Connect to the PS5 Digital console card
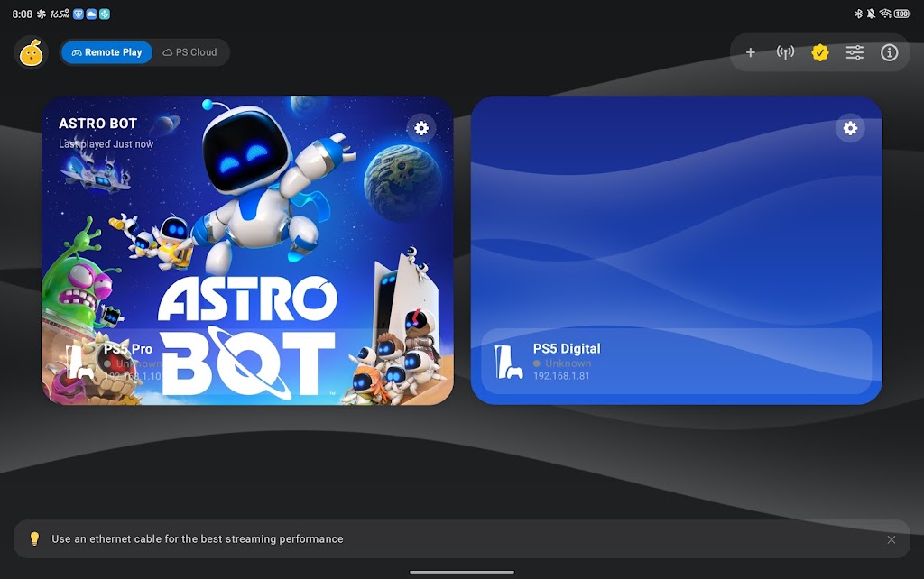 677,251
